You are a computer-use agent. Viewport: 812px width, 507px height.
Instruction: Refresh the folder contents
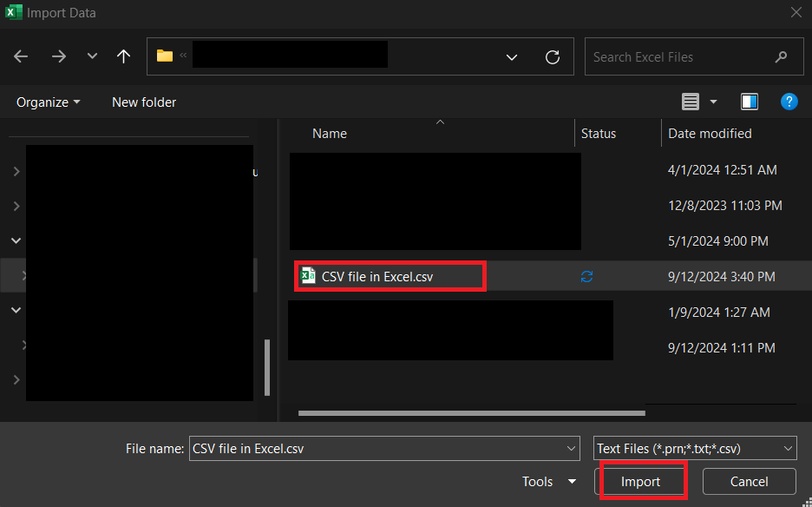pyautogui.click(x=553, y=56)
